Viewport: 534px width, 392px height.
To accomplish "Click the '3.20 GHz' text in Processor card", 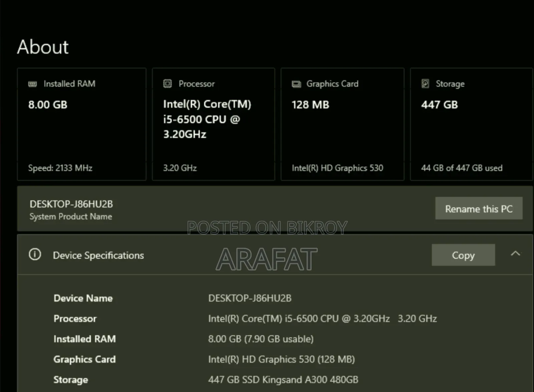I will [x=180, y=168].
